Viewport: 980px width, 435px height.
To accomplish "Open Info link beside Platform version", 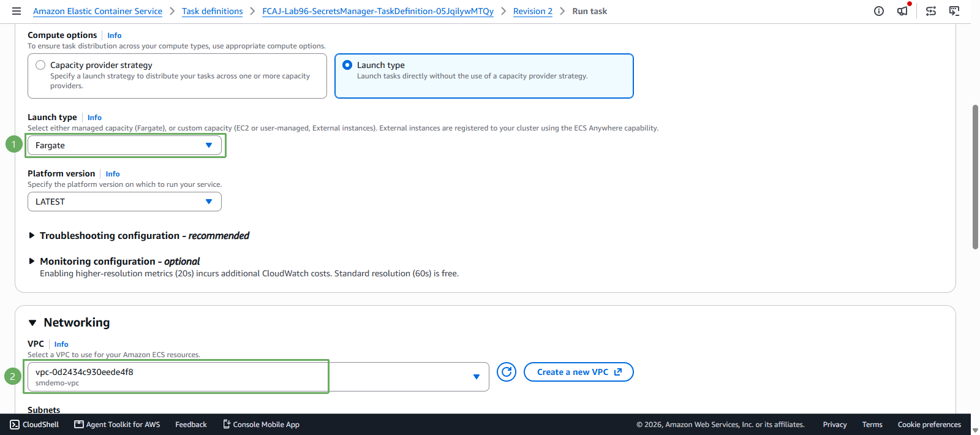I will [113, 174].
